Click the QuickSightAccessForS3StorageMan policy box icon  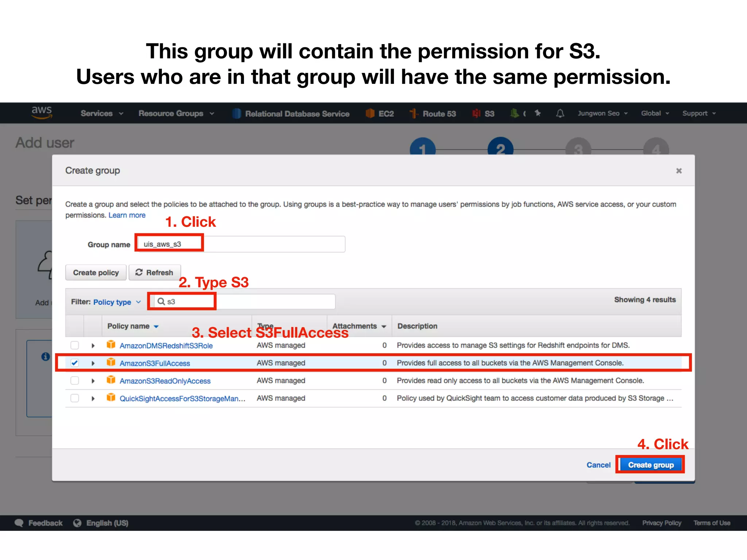pyautogui.click(x=111, y=397)
